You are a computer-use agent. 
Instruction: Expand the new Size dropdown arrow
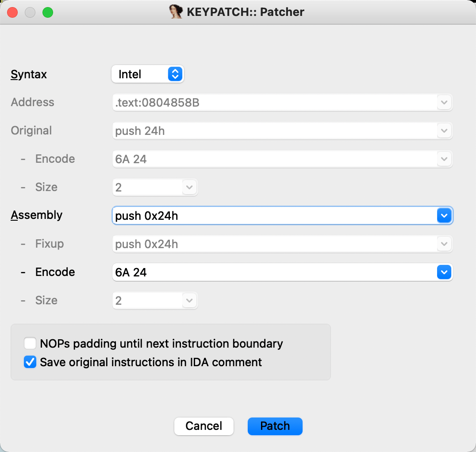pyautogui.click(x=189, y=301)
